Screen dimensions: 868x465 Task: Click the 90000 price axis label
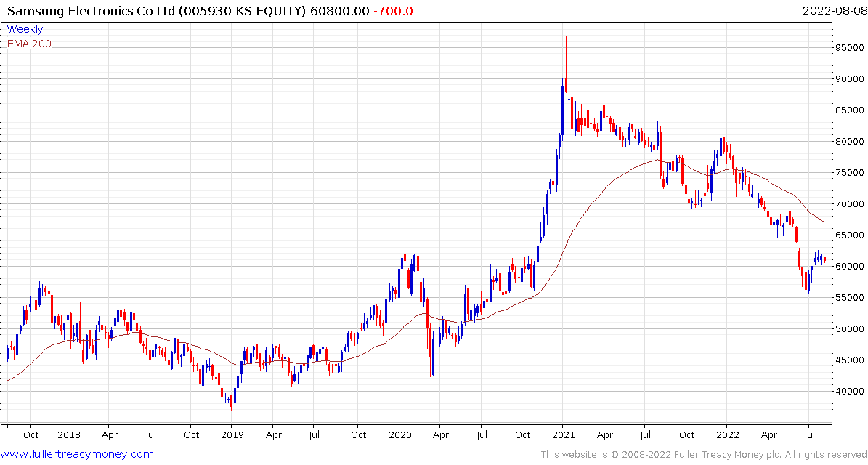[x=851, y=78]
